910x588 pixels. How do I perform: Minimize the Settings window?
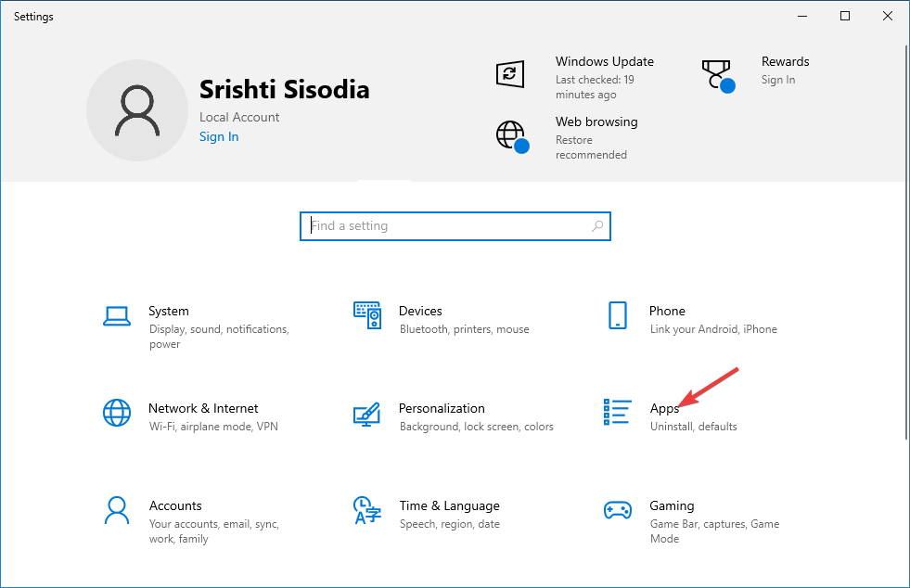[x=802, y=17]
